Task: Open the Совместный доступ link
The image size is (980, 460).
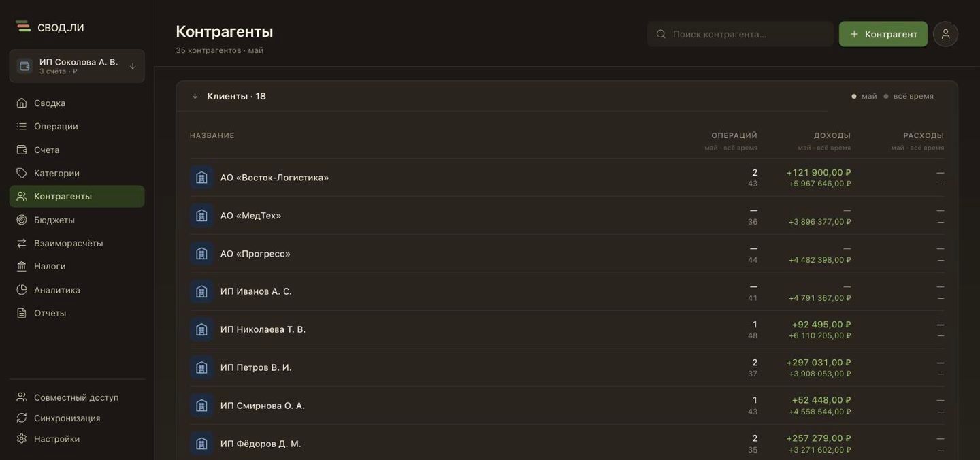Action: [77, 397]
